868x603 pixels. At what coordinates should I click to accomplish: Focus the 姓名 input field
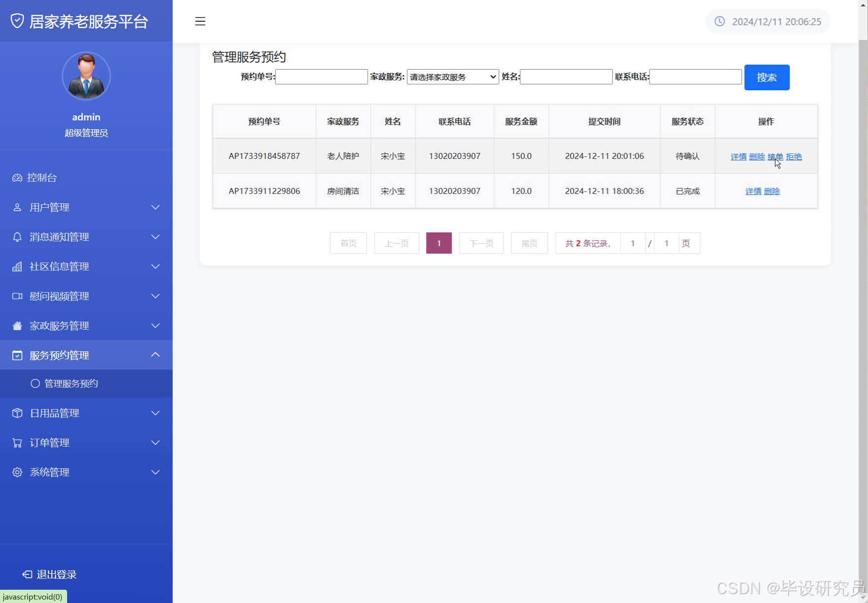[566, 77]
